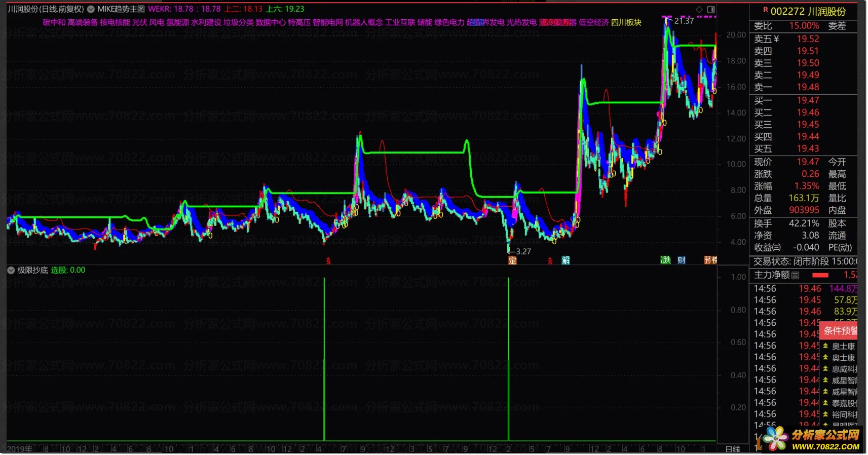Click the 卖一 19.48 quote row
The image size is (868, 455).
click(x=803, y=87)
